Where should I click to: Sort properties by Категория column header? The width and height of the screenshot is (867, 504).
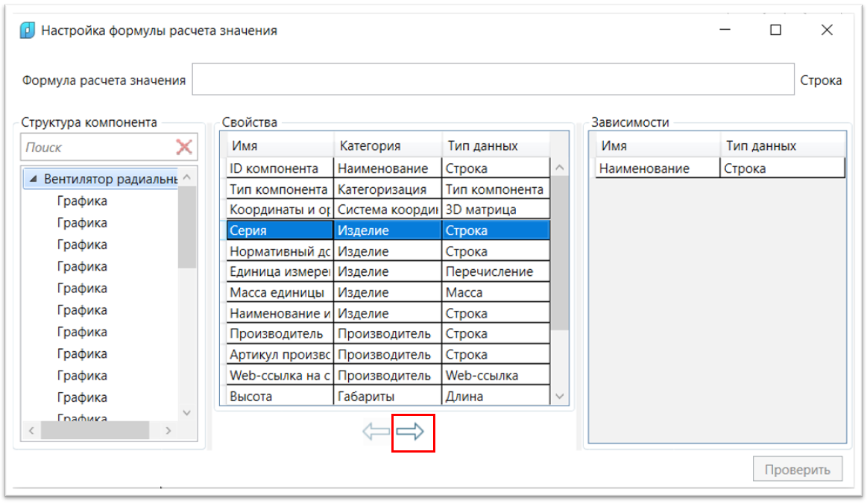pos(386,146)
